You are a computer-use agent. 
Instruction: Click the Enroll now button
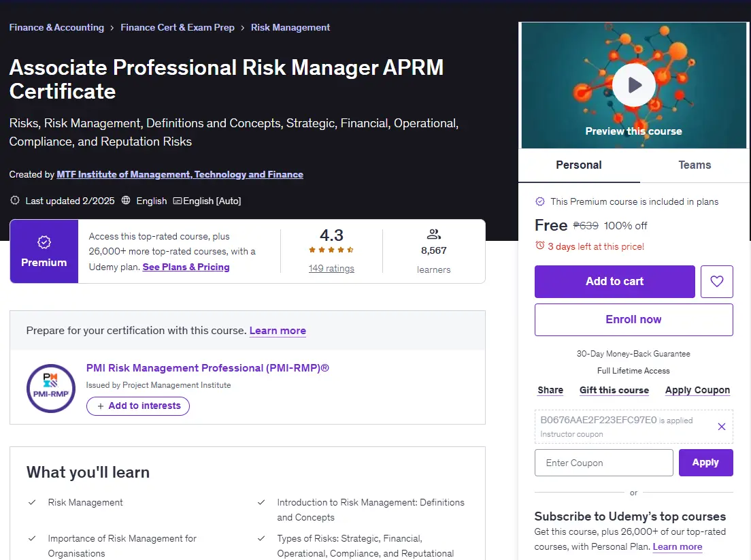[x=634, y=320]
